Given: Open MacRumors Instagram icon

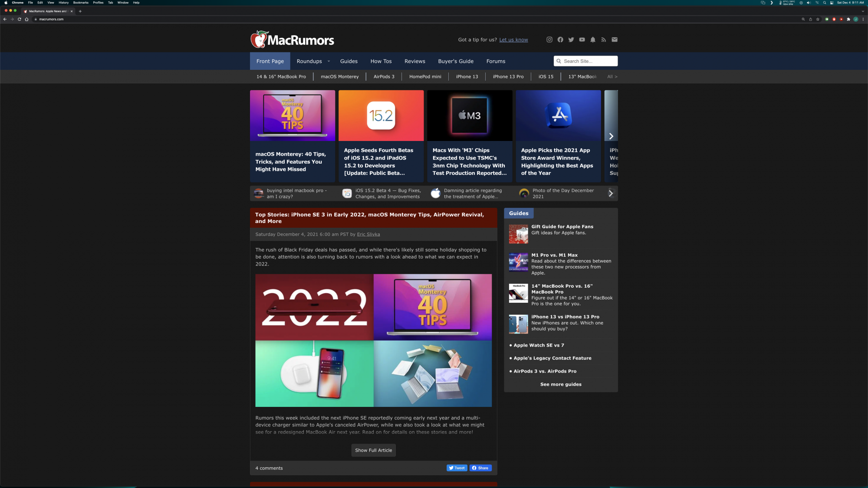Looking at the screenshot, I should pyautogui.click(x=549, y=39).
